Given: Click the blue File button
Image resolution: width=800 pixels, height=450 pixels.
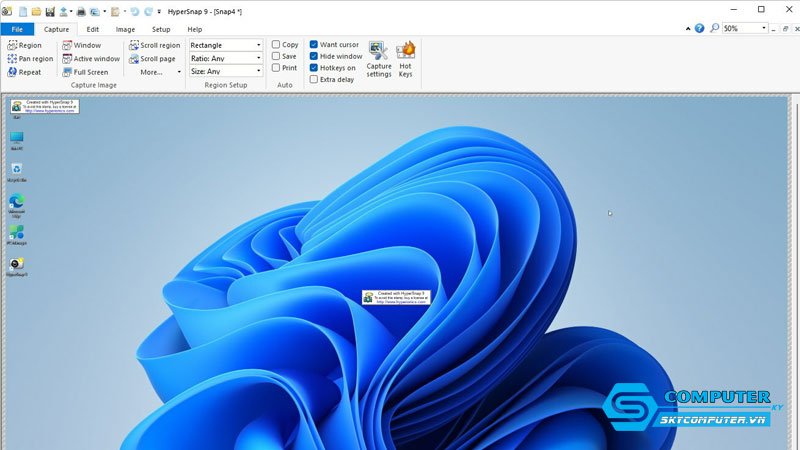Looking at the screenshot, I should tap(17, 29).
